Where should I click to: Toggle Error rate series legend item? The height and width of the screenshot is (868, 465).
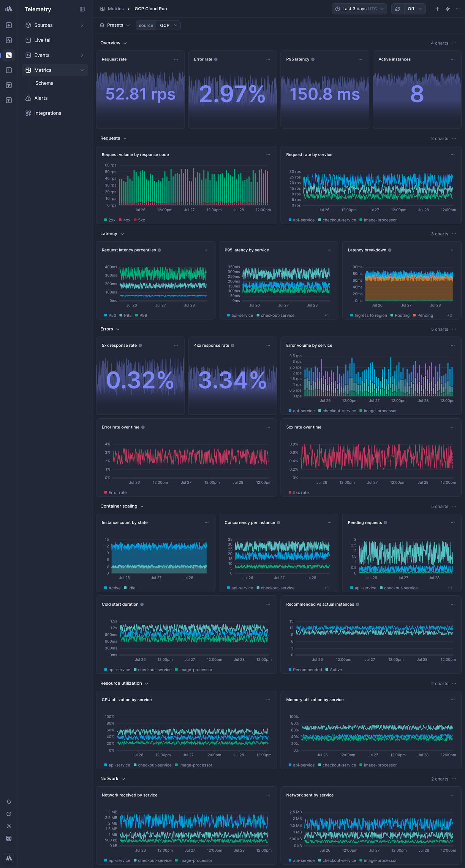click(115, 493)
